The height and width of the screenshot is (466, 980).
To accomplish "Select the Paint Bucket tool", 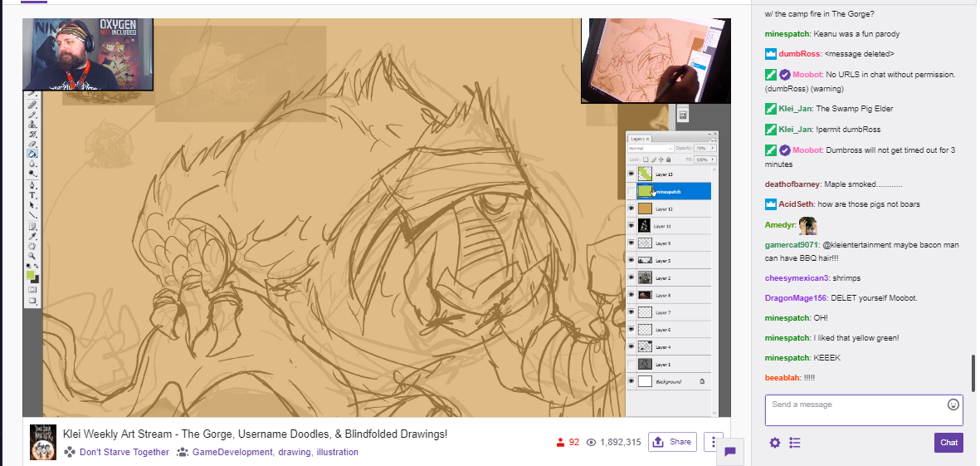I will pos(32,154).
